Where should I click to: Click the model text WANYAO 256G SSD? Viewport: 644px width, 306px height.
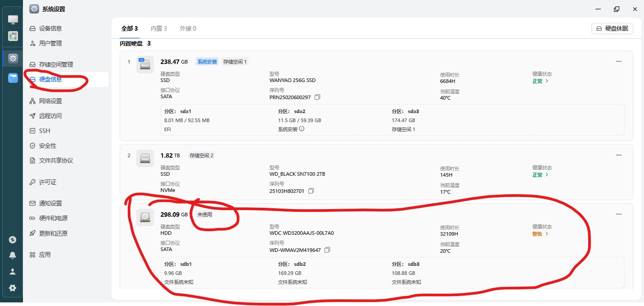pos(293,80)
